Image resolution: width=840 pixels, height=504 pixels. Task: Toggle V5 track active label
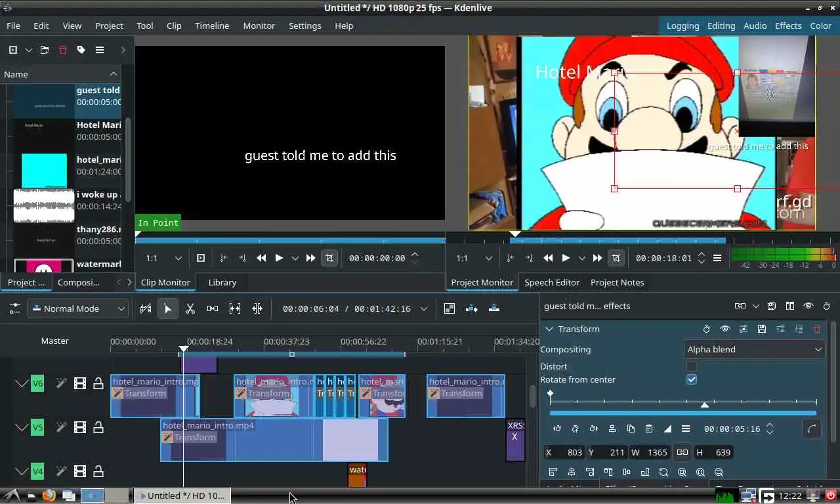[x=37, y=427]
